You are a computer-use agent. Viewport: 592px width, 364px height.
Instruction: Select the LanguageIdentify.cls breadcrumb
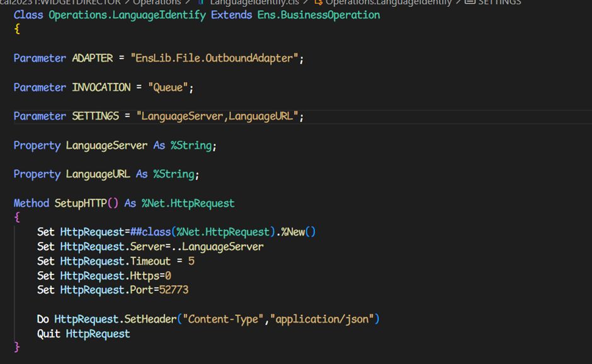(x=254, y=3)
